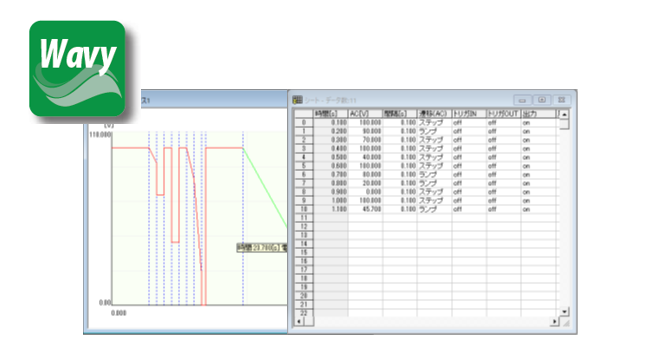Click the first blue dotted marker in graph
This screenshot has height=362, width=657.
click(149, 218)
